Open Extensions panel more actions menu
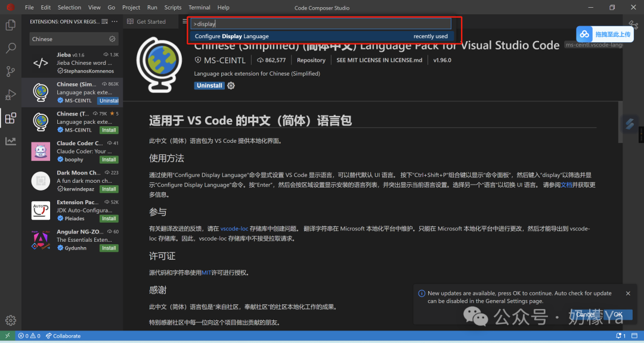This screenshot has height=343, width=644. [x=114, y=21]
